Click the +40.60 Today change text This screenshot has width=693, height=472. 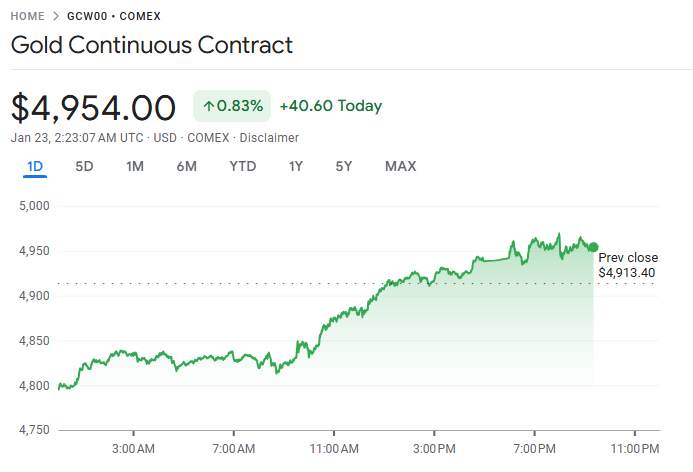330,106
